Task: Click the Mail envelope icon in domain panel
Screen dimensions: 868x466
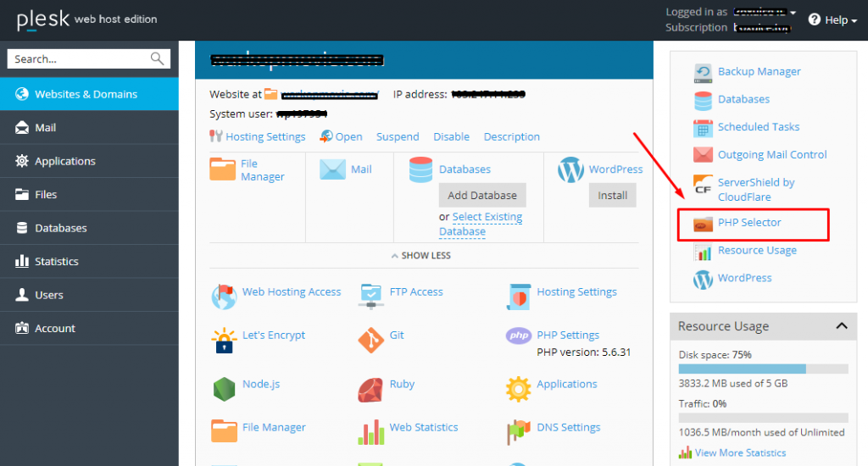Action: (332, 169)
